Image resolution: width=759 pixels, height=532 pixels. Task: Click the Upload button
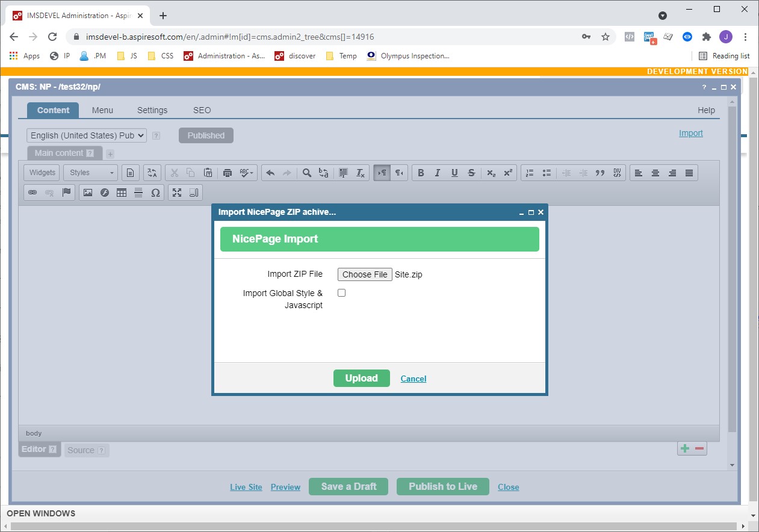point(362,378)
